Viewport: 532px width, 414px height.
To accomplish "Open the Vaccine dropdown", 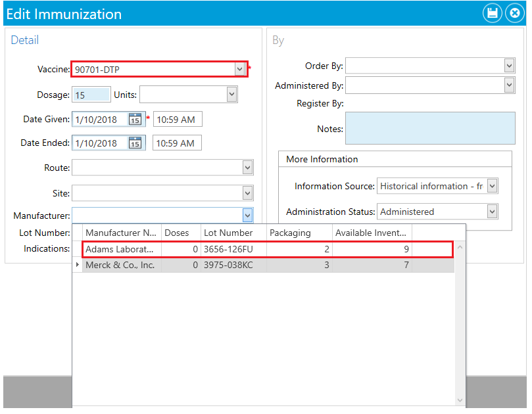I will pos(241,68).
